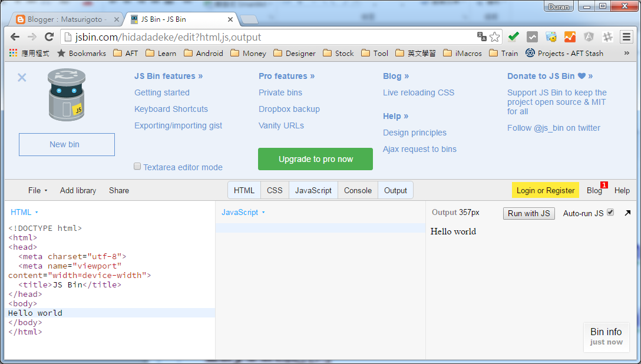Click the orange chart extension icon
The width and height of the screenshot is (641, 364).
click(570, 37)
